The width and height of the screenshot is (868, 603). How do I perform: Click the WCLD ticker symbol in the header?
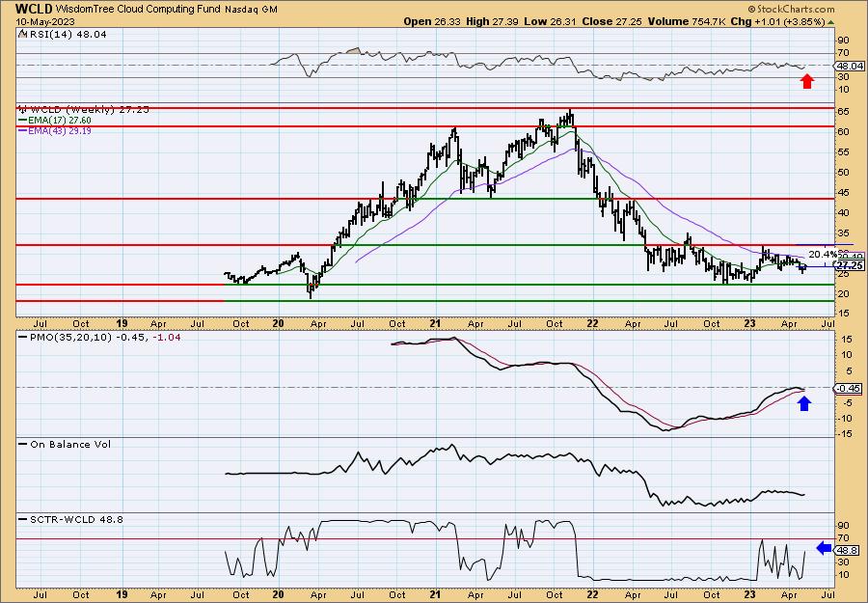click(35, 9)
